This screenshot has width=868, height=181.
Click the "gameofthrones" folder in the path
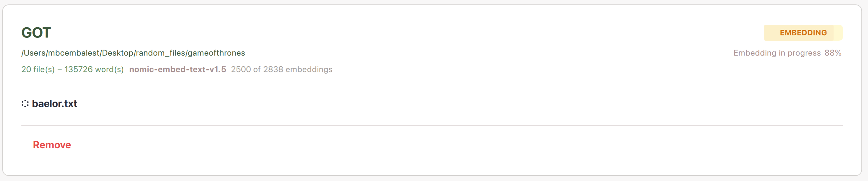tap(216, 53)
